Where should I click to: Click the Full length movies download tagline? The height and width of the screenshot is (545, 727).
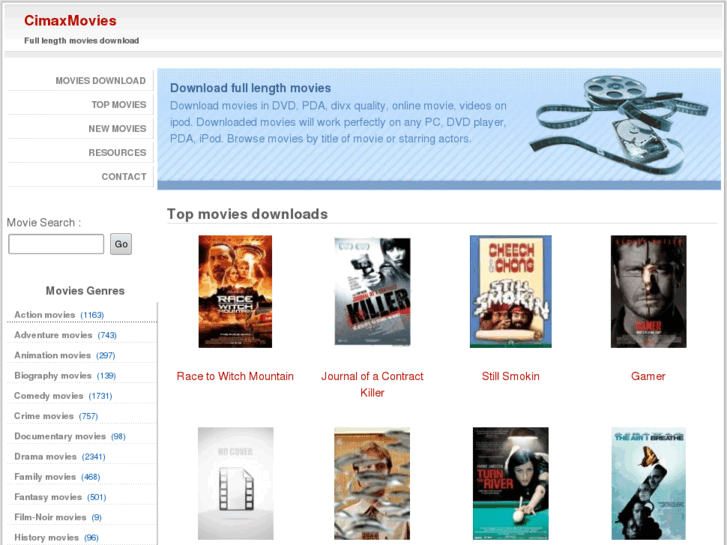82,41
